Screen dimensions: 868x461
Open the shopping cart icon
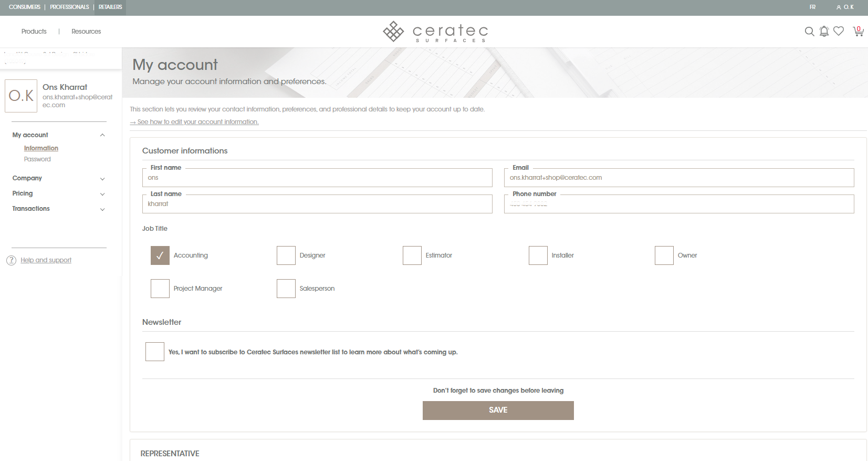pos(859,31)
